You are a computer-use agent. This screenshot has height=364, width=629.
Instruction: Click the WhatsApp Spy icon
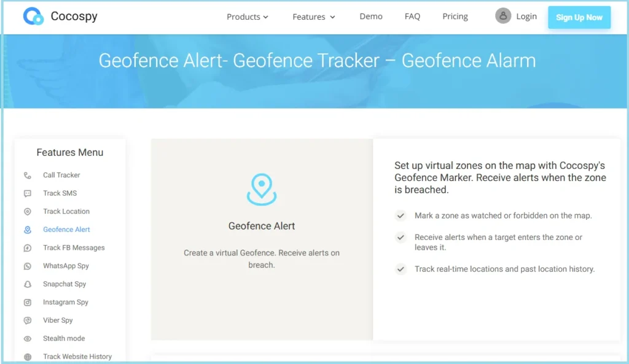28,266
